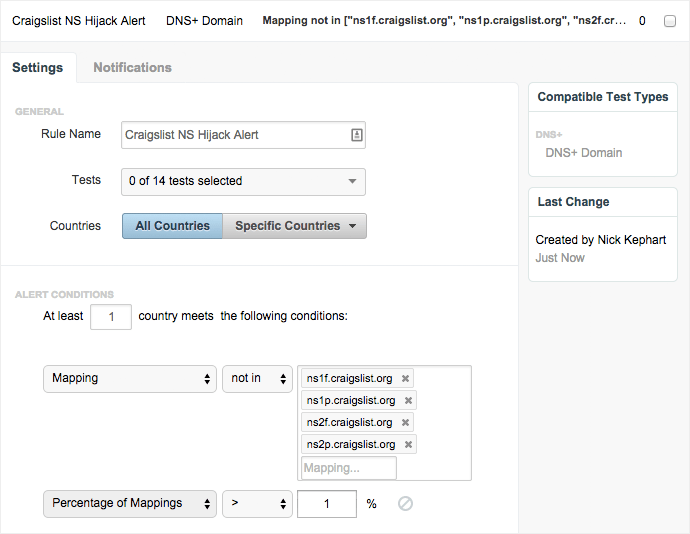690x534 pixels.
Task: Select the All Countries option
Action: [x=172, y=226]
